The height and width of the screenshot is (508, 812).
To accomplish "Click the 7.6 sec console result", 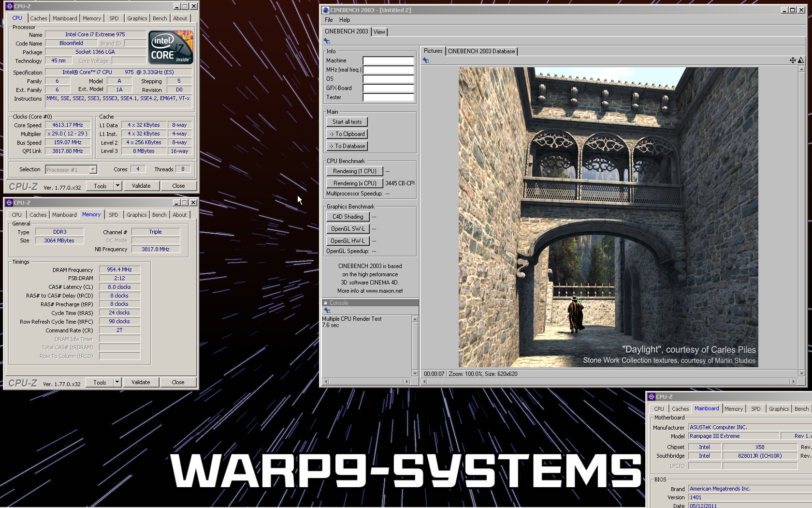I will [x=331, y=325].
